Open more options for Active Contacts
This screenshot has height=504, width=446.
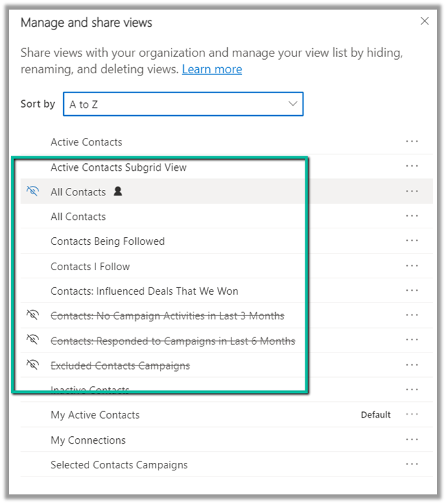click(x=412, y=141)
